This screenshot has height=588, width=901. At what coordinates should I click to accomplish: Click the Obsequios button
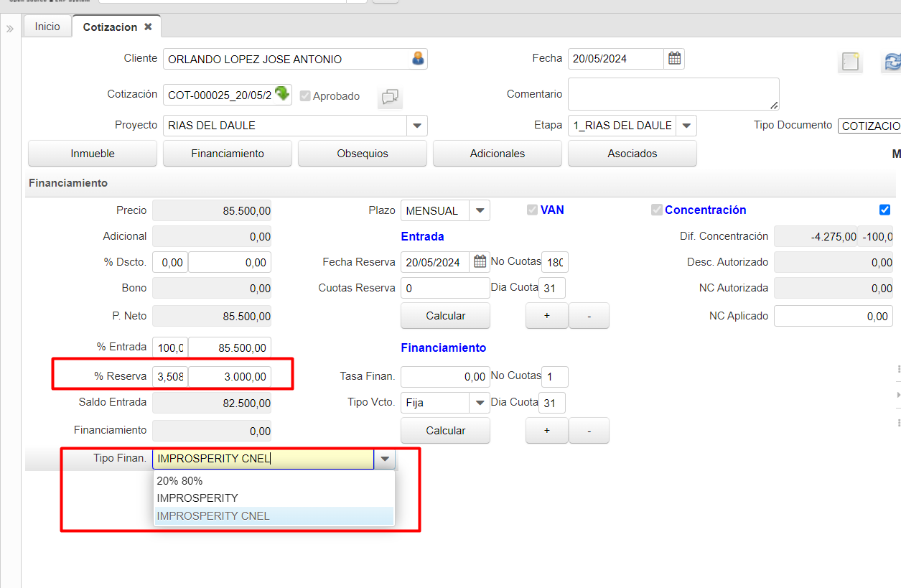coord(362,154)
